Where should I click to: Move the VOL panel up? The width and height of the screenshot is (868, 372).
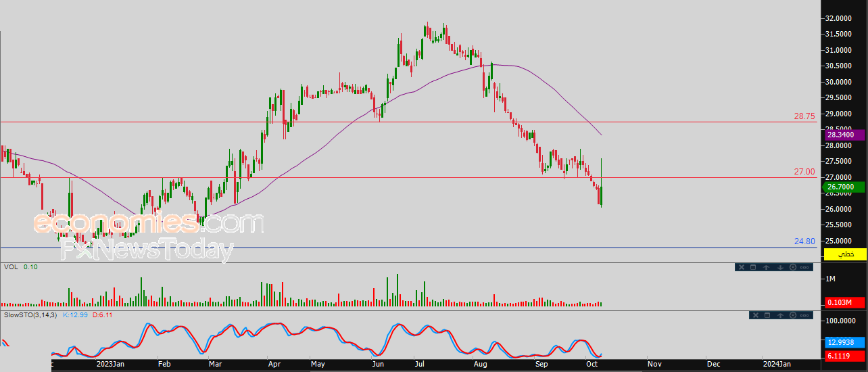click(767, 267)
